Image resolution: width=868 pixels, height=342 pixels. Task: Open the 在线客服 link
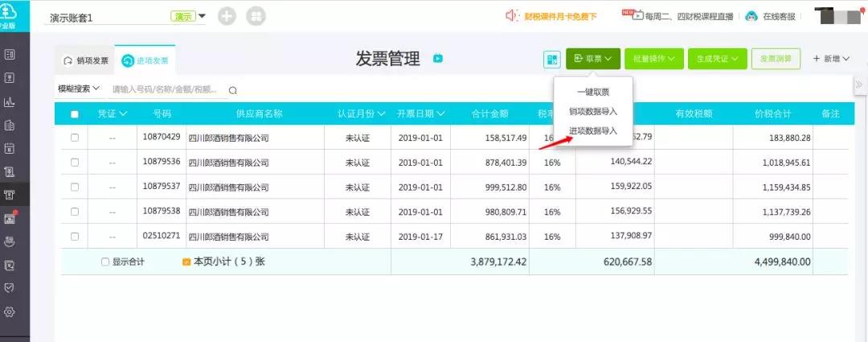[x=779, y=17]
